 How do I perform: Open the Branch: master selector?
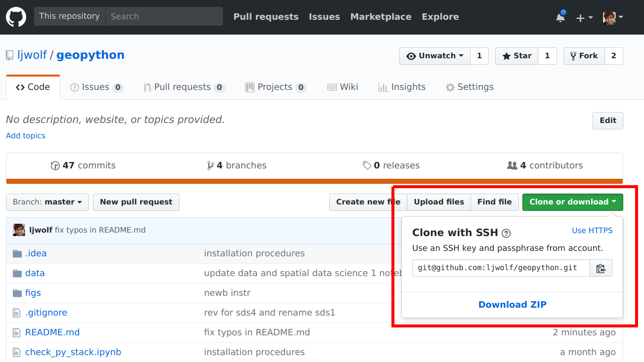pos(47,202)
